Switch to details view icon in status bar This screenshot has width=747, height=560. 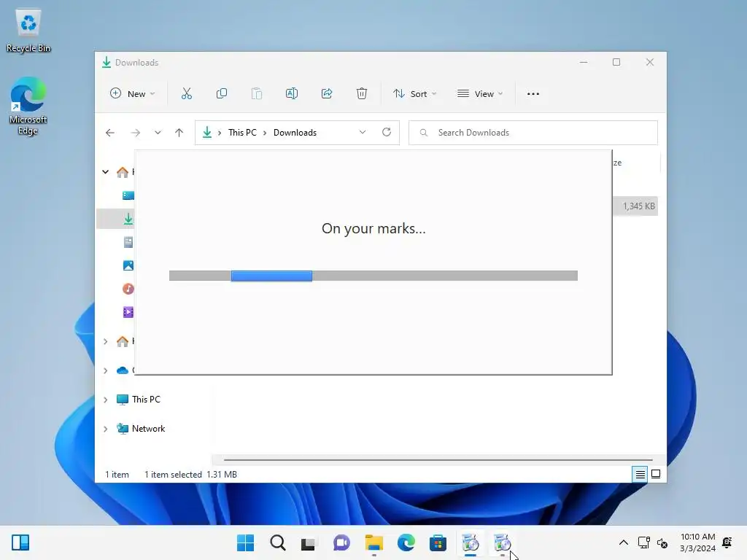pos(640,474)
